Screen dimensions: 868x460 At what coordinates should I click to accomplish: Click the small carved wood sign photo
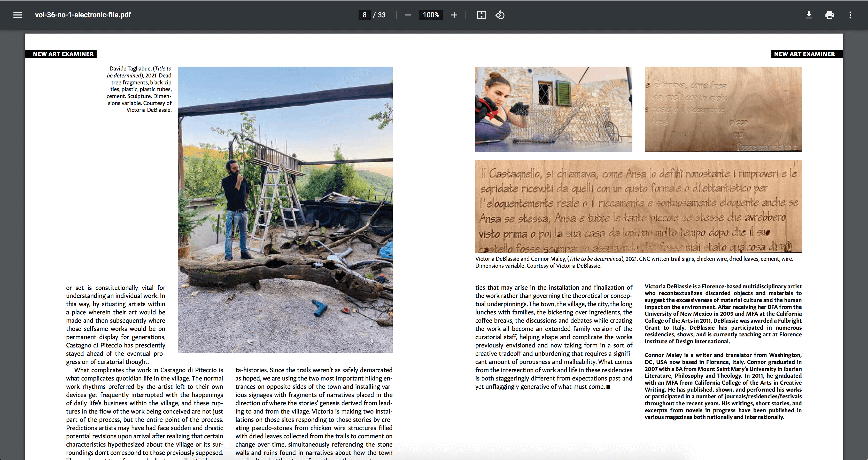(723, 109)
